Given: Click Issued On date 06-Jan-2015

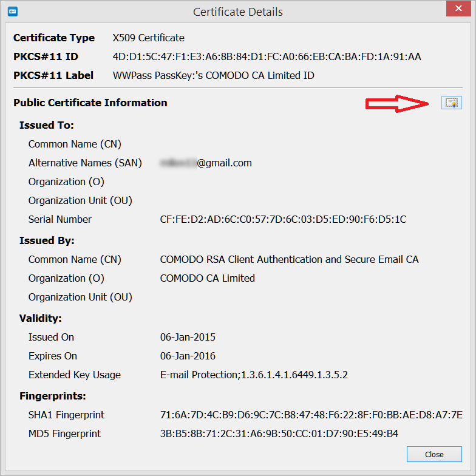Looking at the screenshot, I should (188, 338).
